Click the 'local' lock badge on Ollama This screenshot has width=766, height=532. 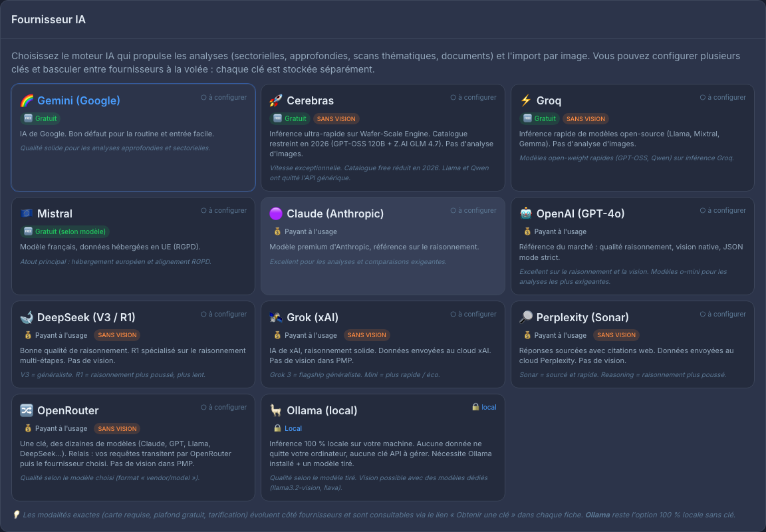(484, 408)
